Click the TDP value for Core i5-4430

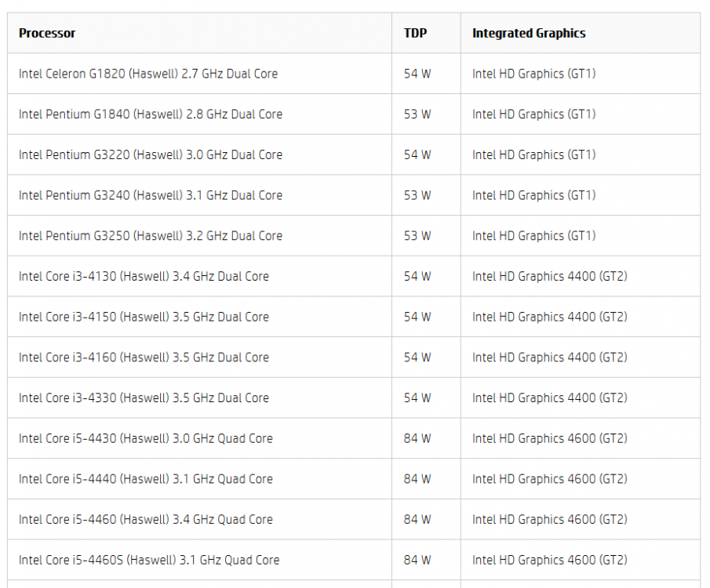(417, 438)
